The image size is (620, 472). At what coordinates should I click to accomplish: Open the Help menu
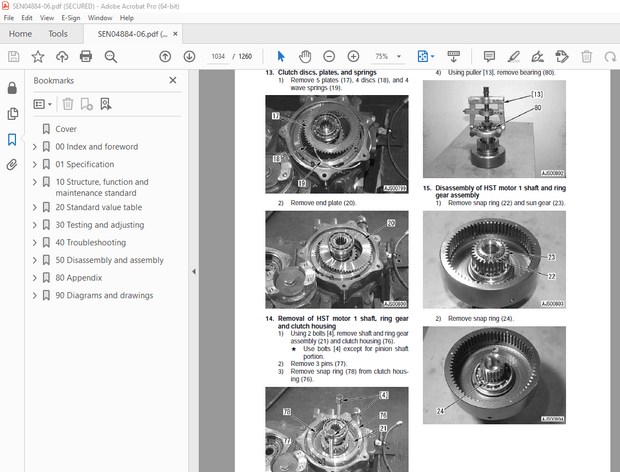point(127,18)
